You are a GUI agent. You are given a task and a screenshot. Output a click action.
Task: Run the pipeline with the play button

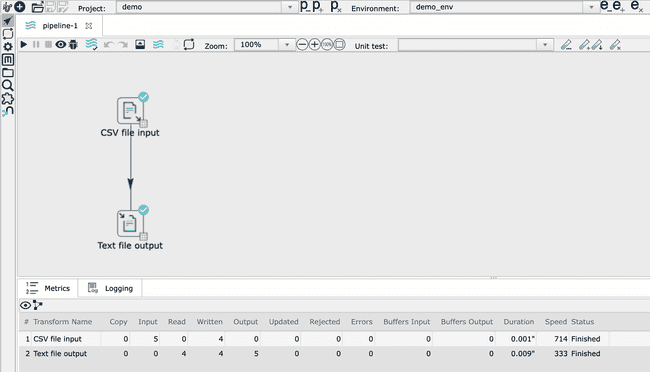click(x=24, y=44)
